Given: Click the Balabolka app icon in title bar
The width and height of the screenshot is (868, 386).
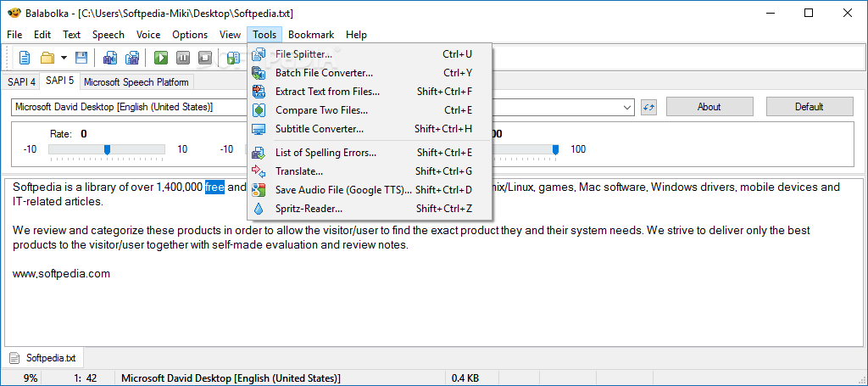Looking at the screenshot, I should click(14, 13).
